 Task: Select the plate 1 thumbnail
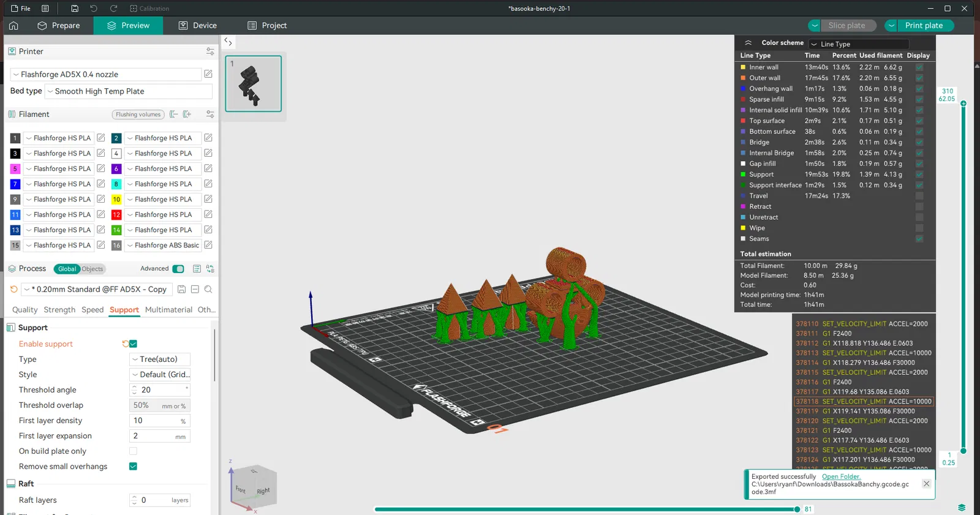click(x=254, y=84)
